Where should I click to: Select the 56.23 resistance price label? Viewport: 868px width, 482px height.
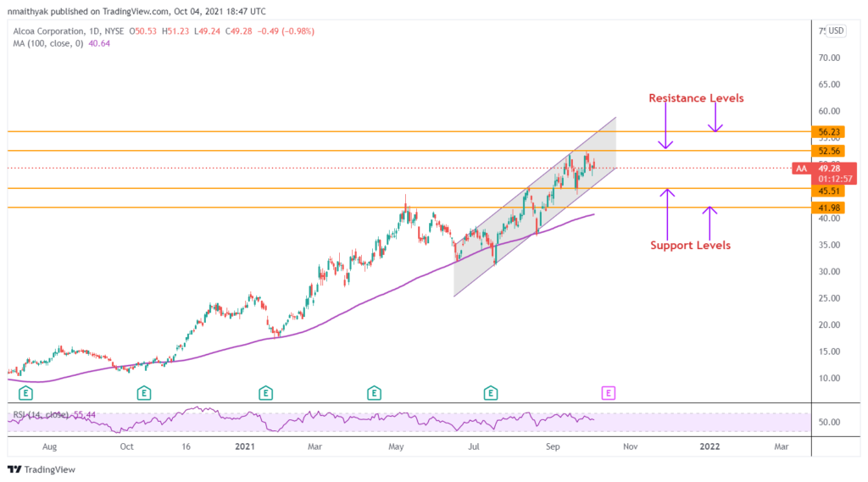(828, 132)
